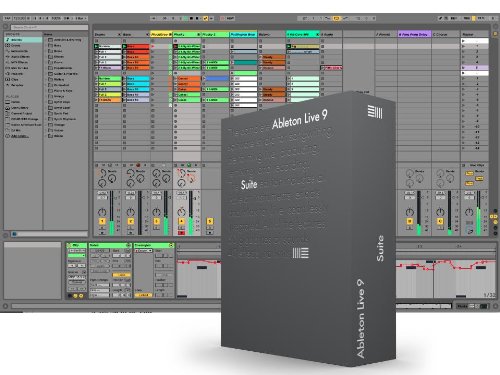Image resolution: width=500 pixels, height=375 pixels.
Task: Start playback with the green Play button
Action: point(186,18)
